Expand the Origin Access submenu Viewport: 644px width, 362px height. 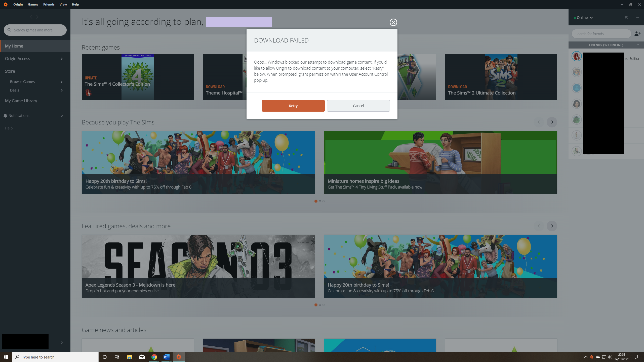[x=62, y=59]
